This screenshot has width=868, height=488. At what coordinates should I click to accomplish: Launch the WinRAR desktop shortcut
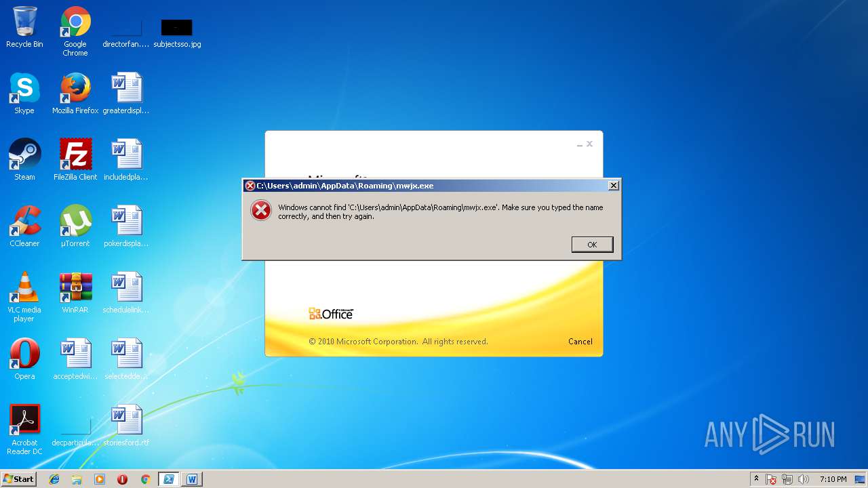75,293
